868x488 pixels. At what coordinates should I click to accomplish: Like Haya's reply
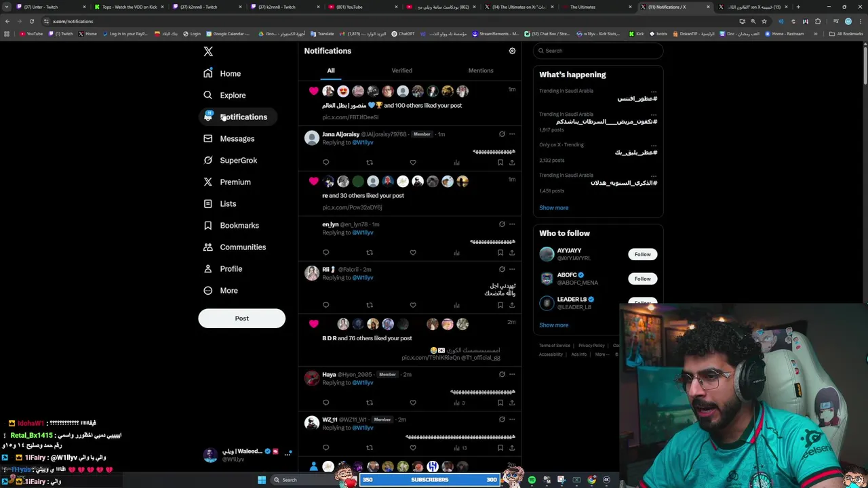pyautogui.click(x=413, y=403)
